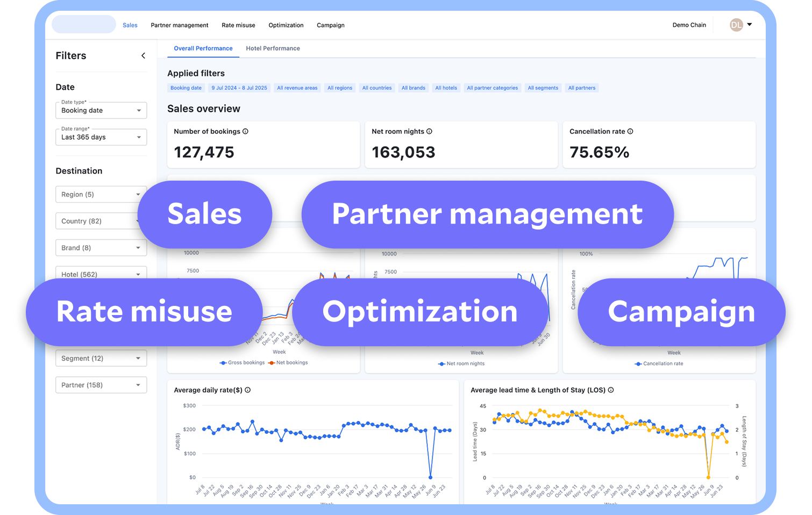Click the large Partner management overlay pill
Image resolution: width=812 pixels, height=515 pixels.
pos(488,214)
